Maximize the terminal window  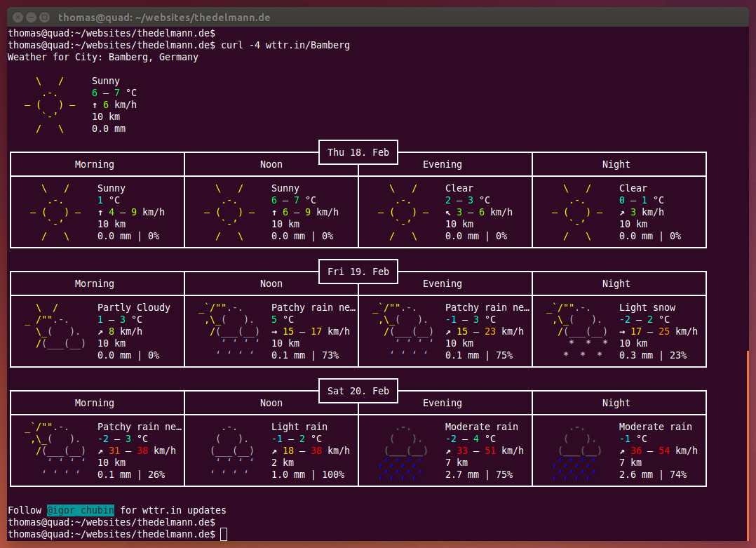pos(44,18)
